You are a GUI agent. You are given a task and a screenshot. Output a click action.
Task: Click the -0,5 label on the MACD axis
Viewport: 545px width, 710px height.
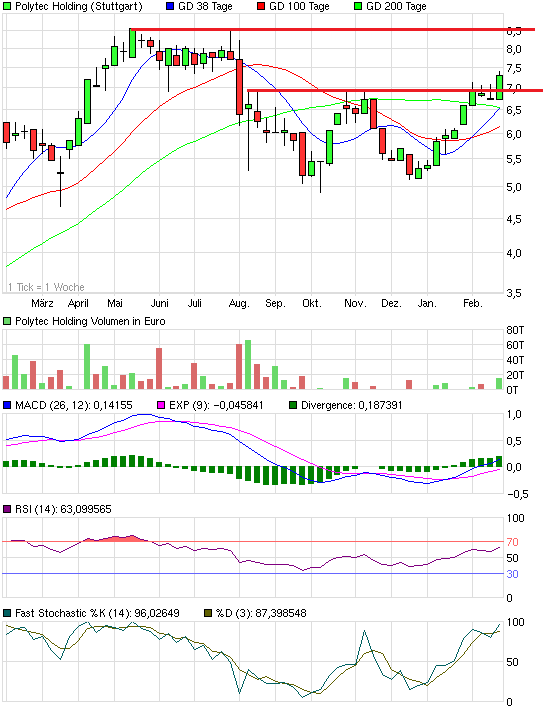click(x=518, y=494)
